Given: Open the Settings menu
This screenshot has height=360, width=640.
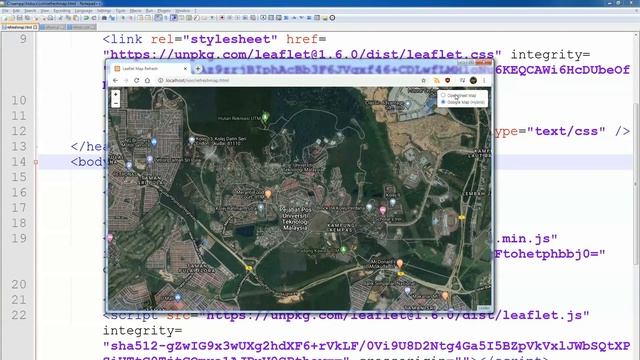Looking at the screenshot, I should 104,11.
